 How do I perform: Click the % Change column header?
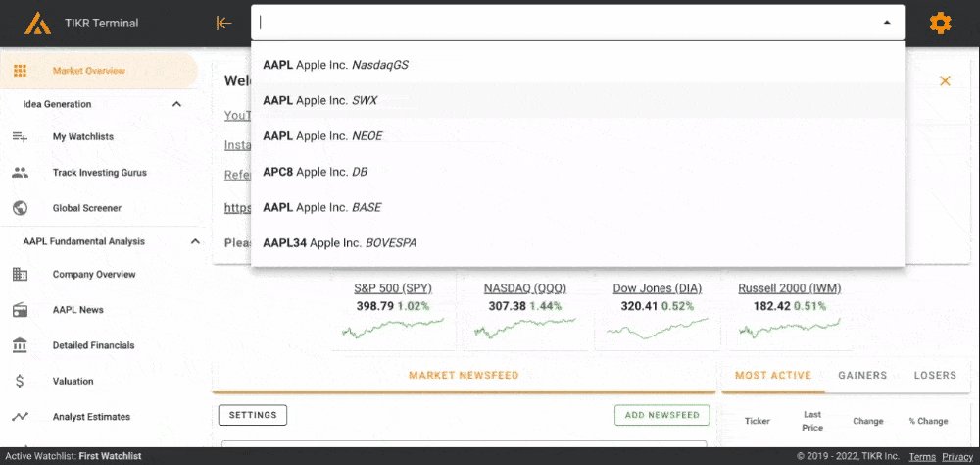[x=928, y=421]
